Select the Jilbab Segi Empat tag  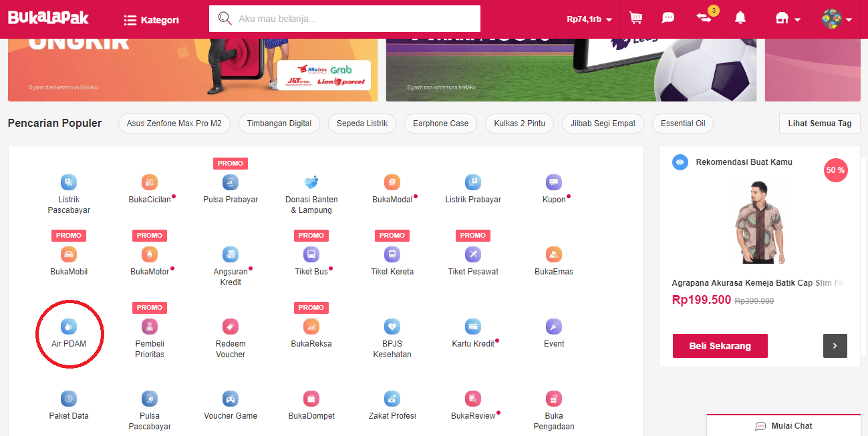[x=603, y=124]
